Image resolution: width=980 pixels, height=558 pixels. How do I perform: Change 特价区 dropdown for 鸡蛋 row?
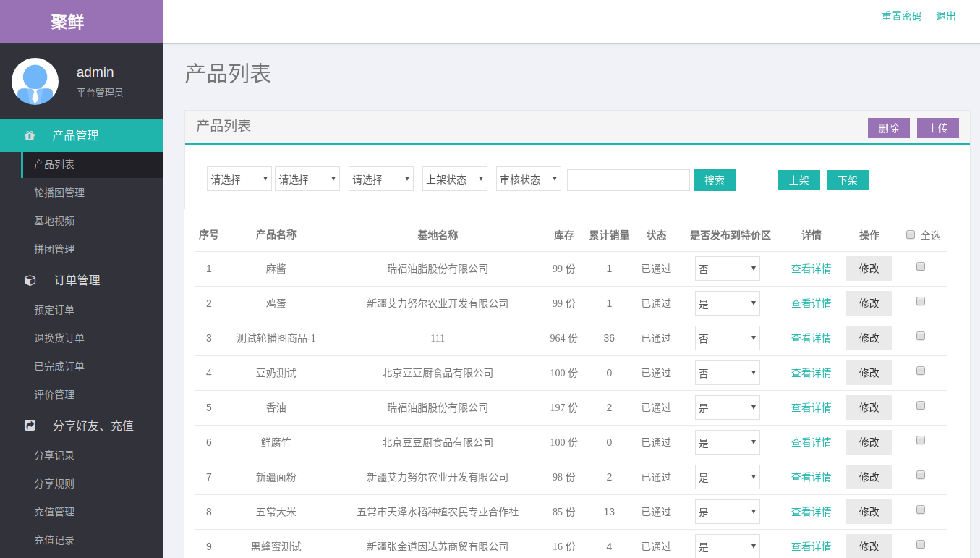(728, 303)
